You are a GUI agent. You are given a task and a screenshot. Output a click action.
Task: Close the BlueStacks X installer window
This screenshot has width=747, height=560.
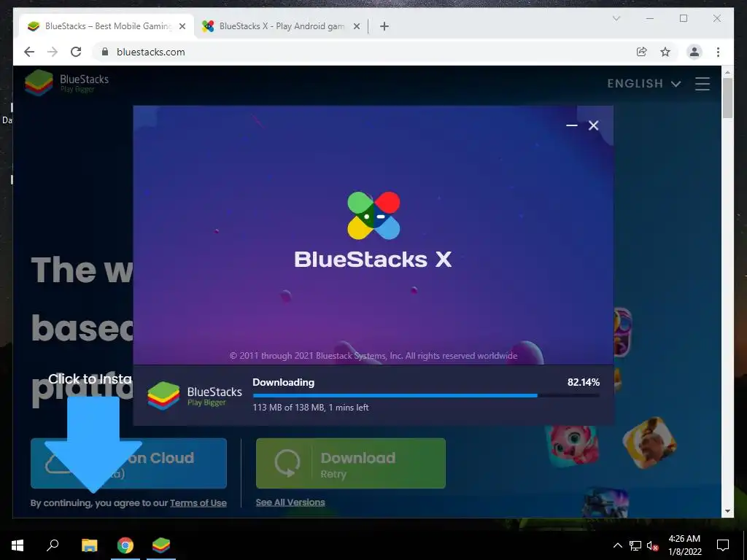pyautogui.click(x=593, y=125)
